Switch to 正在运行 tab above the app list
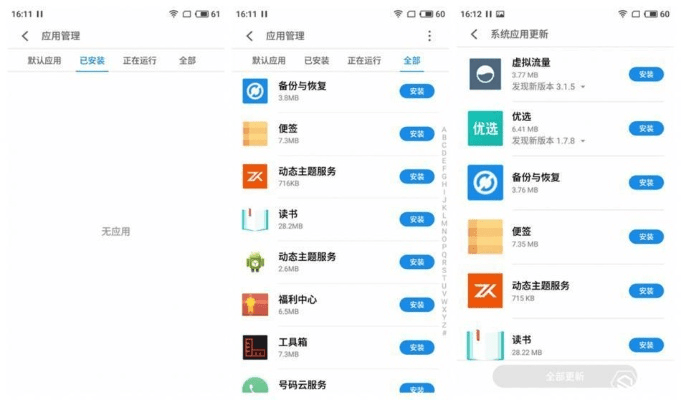Screen dimensions: 681x400 point(364,60)
